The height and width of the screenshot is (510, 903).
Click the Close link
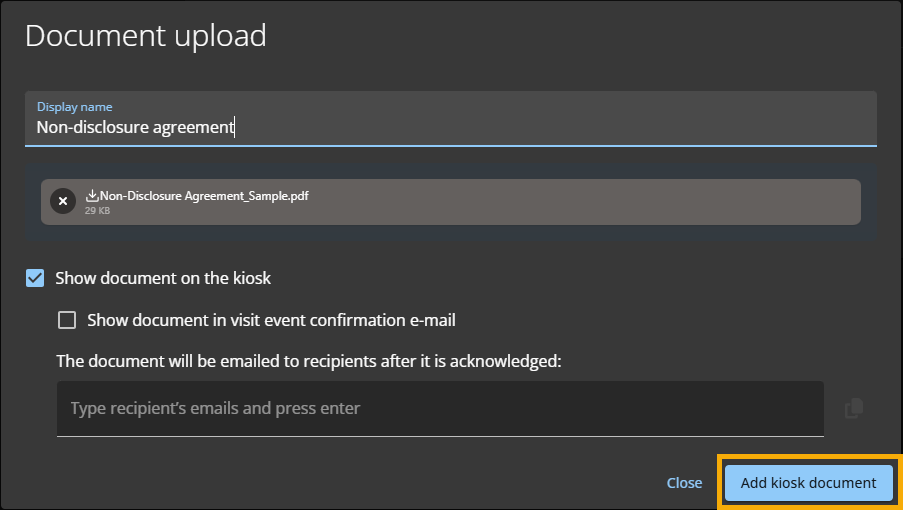click(x=684, y=483)
